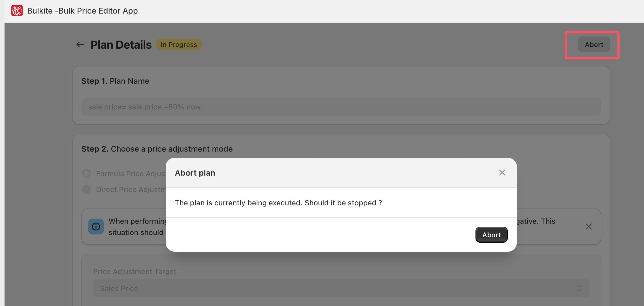Screen dimensions: 644x306
Task: Click the Step 2 price adjustment mode heading
Action: (x=157, y=149)
